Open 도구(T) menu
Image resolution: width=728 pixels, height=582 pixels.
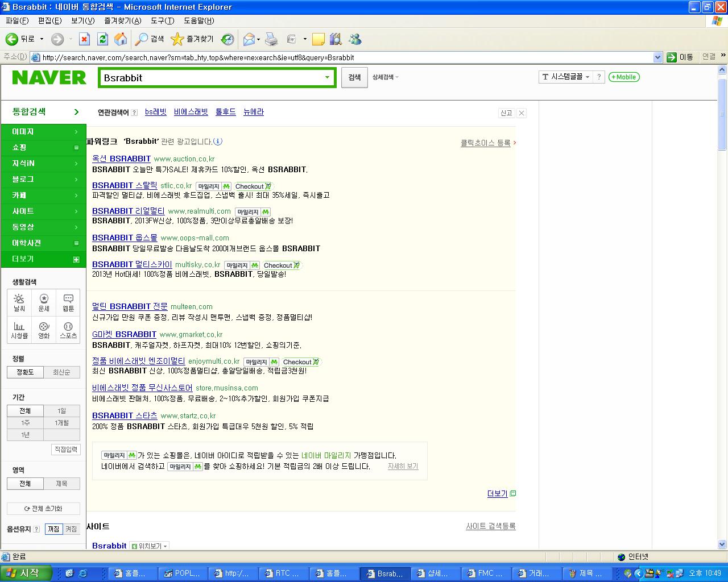point(162,20)
